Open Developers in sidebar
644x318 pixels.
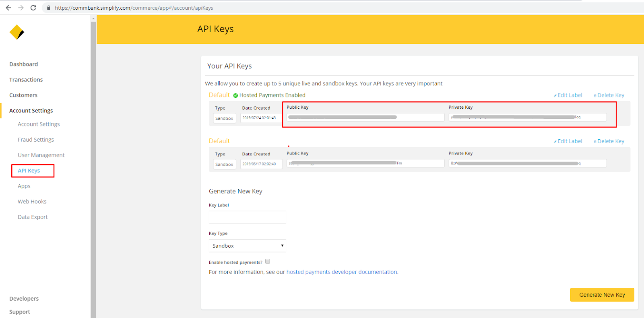(24, 299)
